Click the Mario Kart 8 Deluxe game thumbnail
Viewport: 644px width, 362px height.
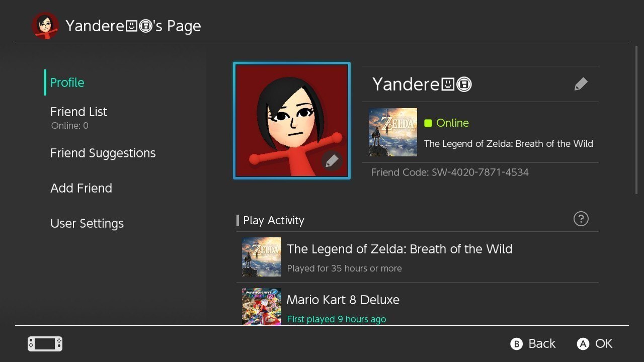point(262,306)
